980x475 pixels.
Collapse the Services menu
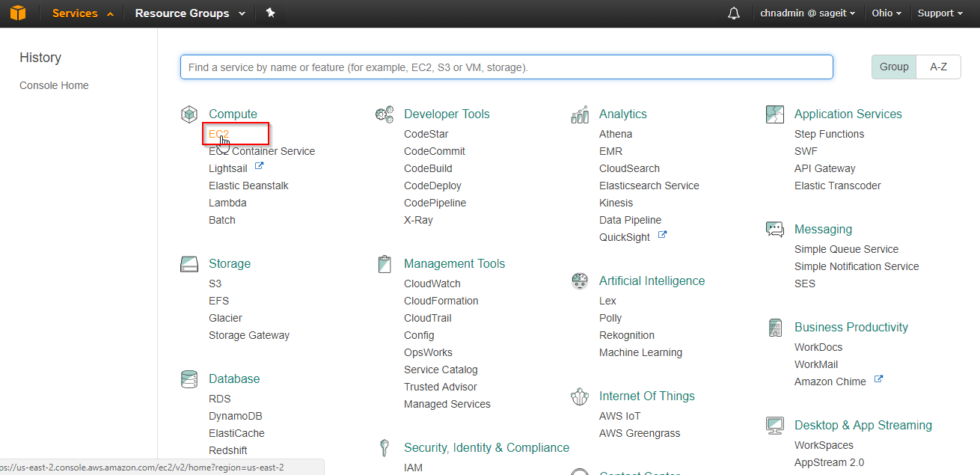click(82, 13)
